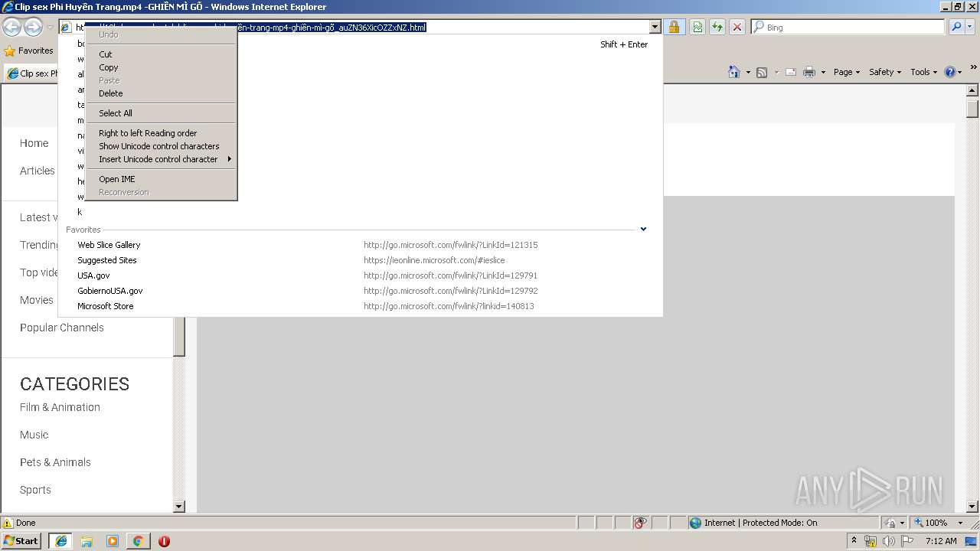The width and height of the screenshot is (980, 551).
Task: Show hidden tray icons arrow
Action: (x=854, y=541)
